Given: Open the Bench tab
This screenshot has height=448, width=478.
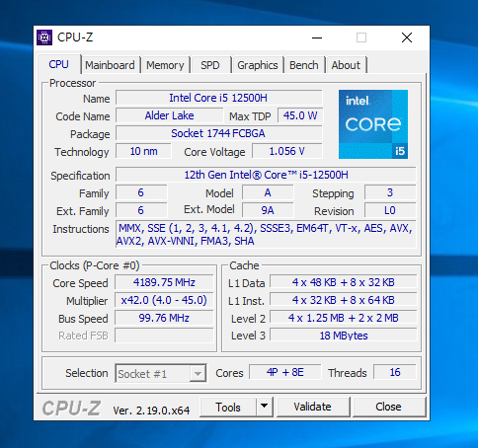Looking at the screenshot, I should [x=304, y=65].
